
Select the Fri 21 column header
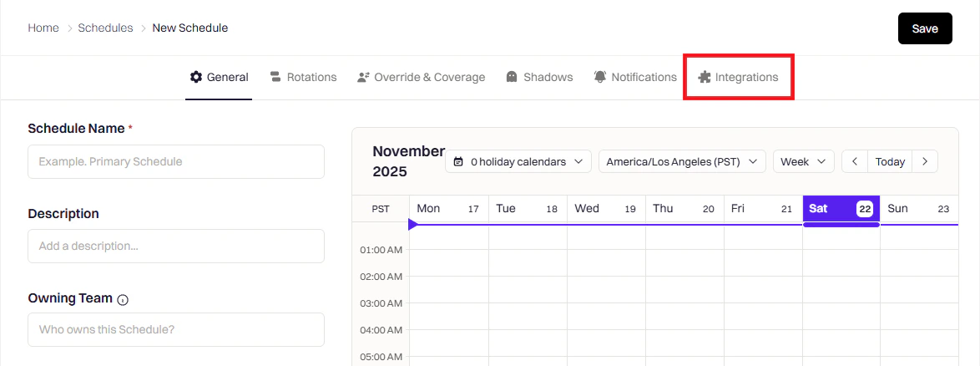pos(763,208)
